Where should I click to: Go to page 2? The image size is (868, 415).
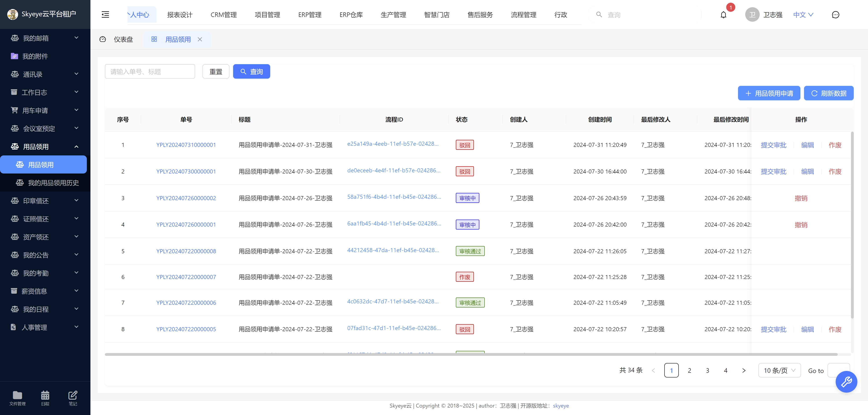click(x=689, y=370)
